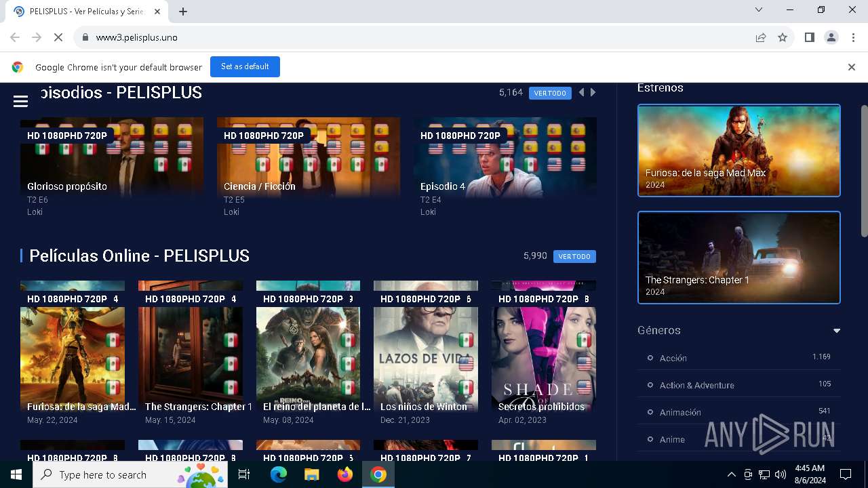Stop loading the page
The image size is (868, 488).
(58, 38)
